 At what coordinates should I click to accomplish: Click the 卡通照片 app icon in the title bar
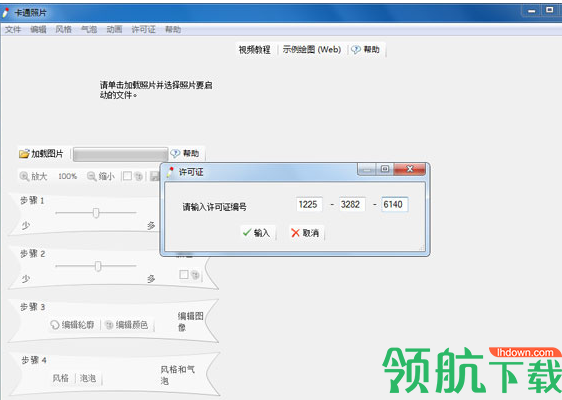coord(6,13)
